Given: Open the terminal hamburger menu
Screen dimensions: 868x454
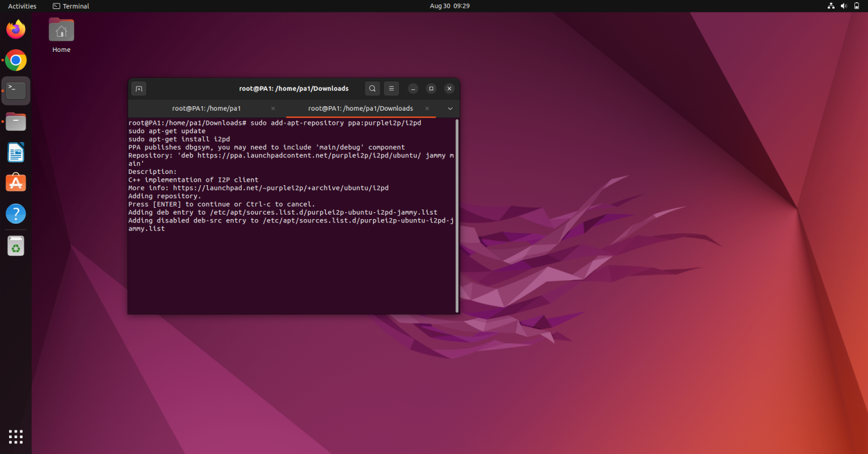Looking at the screenshot, I should click(391, 89).
